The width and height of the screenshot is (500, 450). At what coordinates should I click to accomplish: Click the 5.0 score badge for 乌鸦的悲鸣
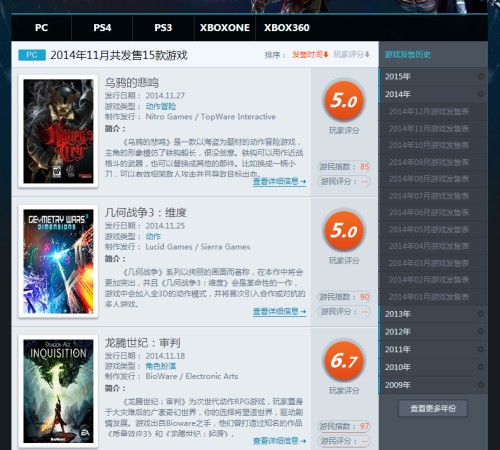[x=344, y=100]
